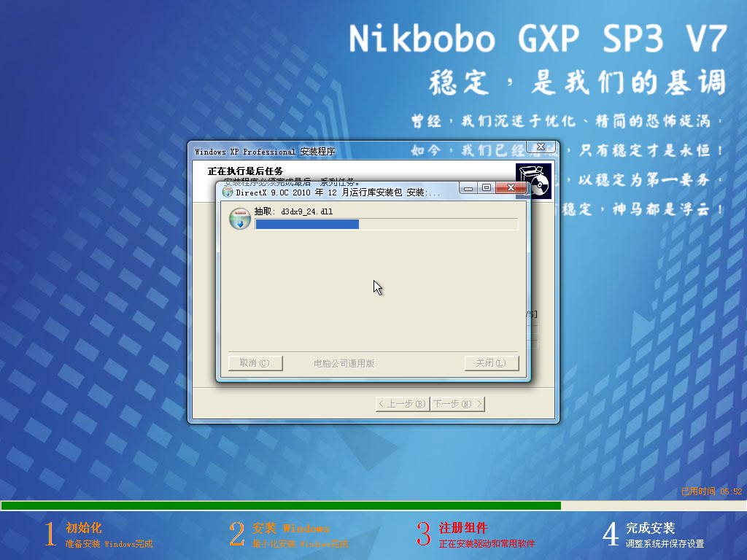Click the Nikbobo GXP SP3 V7 title
The width and height of the screenshot is (747, 560).
[x=538, y=39]
